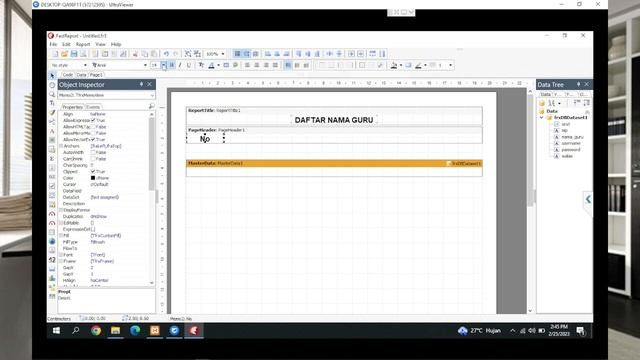Viewport: 640px width, 360px height.
Task: Toggle AllowMirrorMode checkbox in Object Inspector
Action: pyautogui.click(x=93, y=133)
